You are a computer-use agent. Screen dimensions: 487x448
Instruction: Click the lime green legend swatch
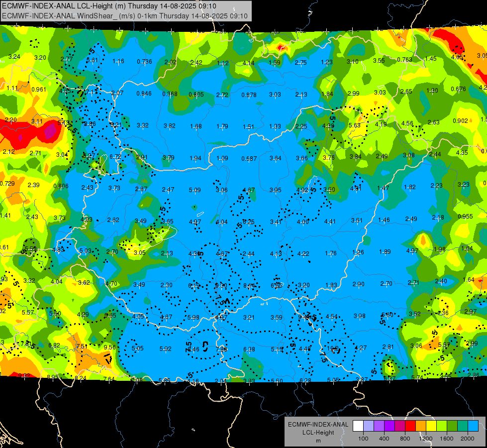point(442,426)
